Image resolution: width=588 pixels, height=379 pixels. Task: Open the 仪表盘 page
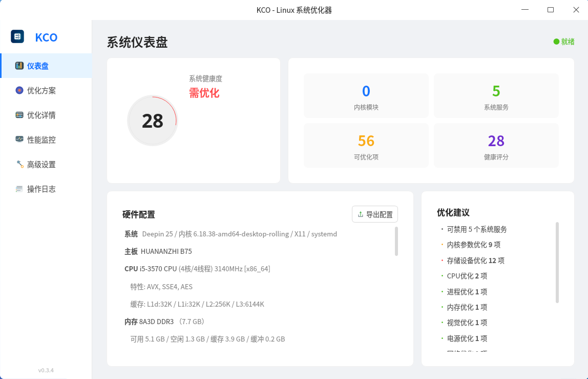46,66
